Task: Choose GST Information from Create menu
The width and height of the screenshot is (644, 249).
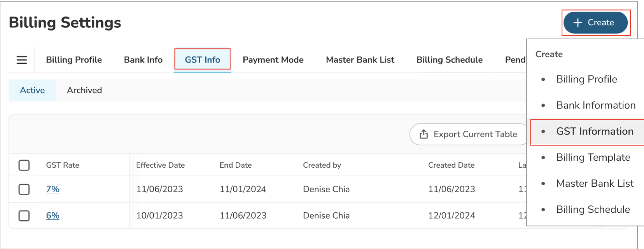Action: click(x=595, y=132)
